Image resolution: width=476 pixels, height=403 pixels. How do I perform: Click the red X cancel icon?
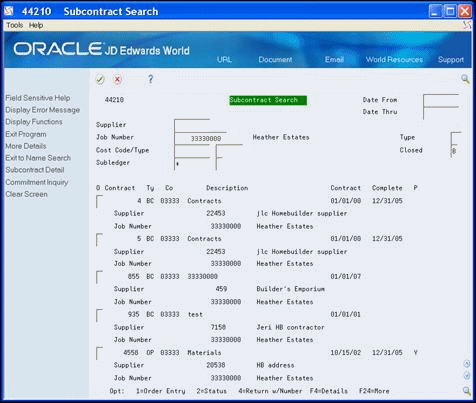[117, 79]
